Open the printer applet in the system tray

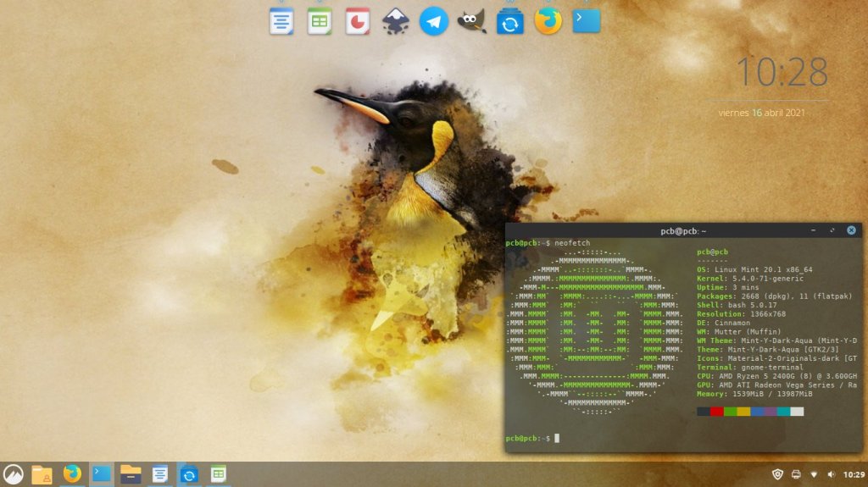click(796, 474)
